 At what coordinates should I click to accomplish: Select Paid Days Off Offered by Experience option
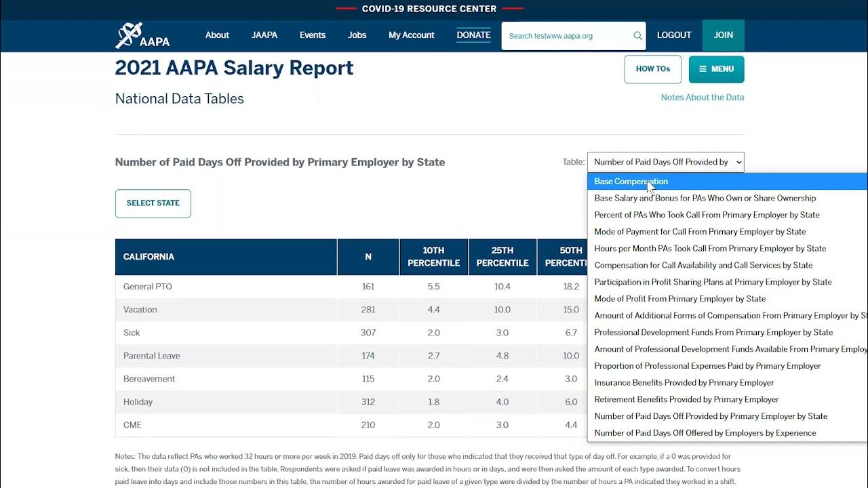pyautogui.click(x=728, y=433)
